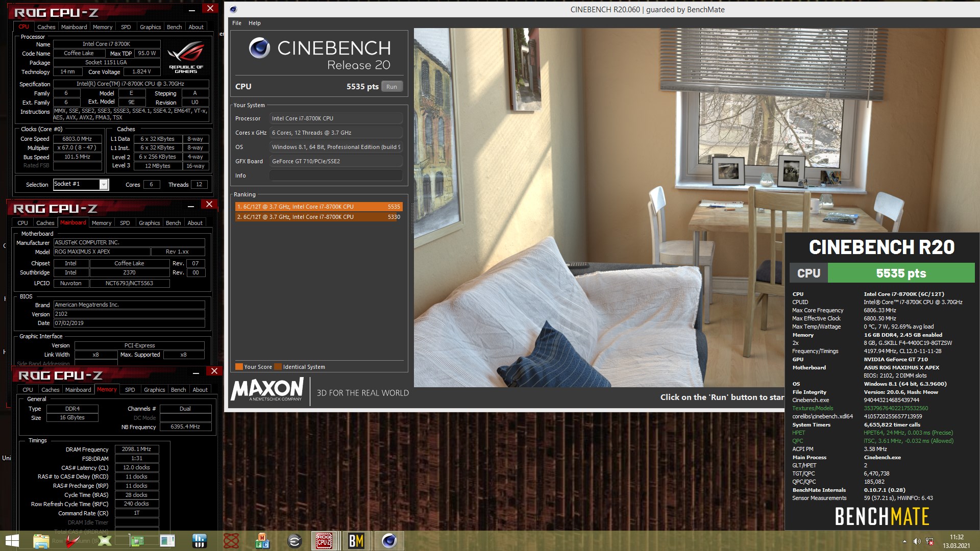Open CPU tab in Mainboard CPU-Z window
980x551 pixels.
click(x=22, y=223)
